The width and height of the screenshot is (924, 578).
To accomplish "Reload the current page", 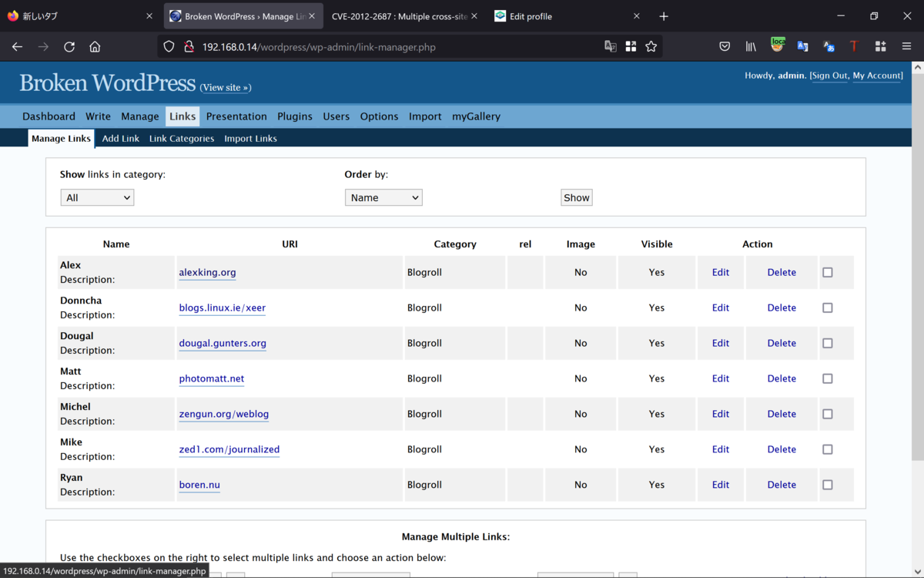I will [x=69, y=47].
